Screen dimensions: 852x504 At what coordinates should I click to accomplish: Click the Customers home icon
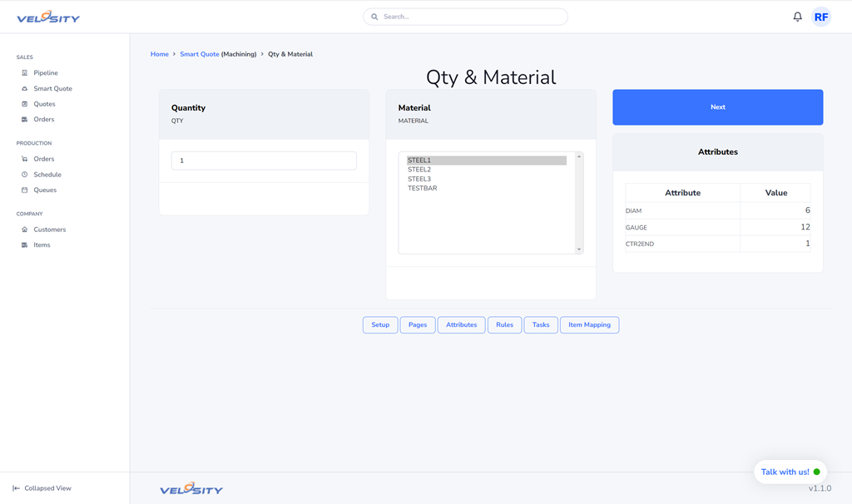tap(25, 230)
